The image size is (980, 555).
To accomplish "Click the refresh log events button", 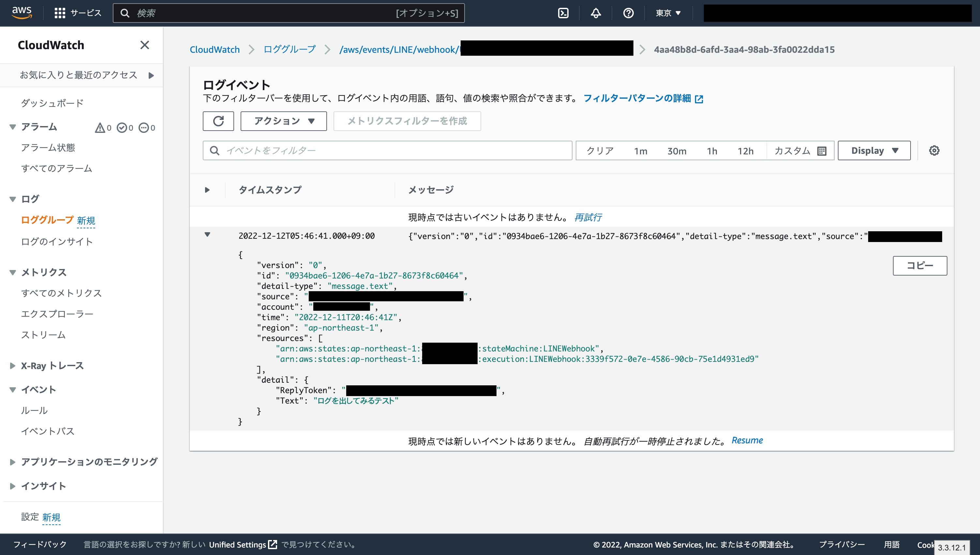I will [x=218, y=121].
